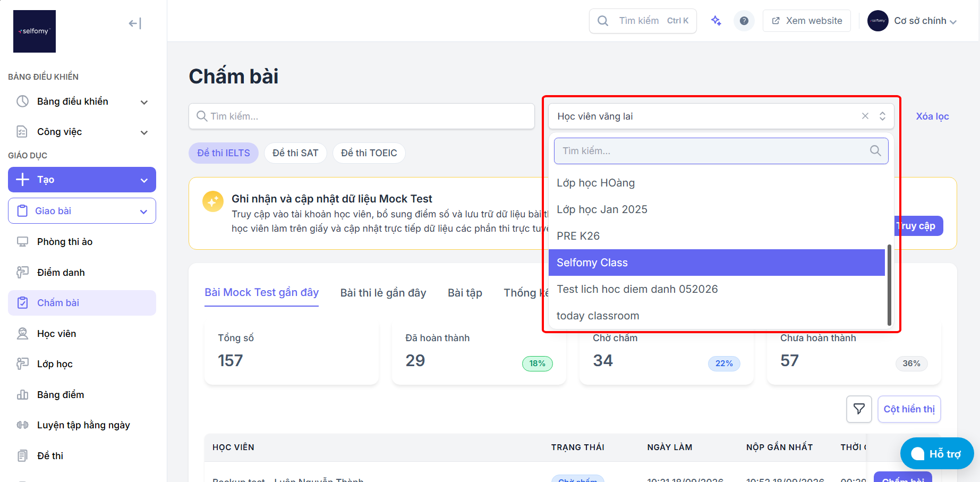This screenshot has height=482, width=980.
Task: Toggle the Đề thi IELTS filter chip
Action: point(224,153)
